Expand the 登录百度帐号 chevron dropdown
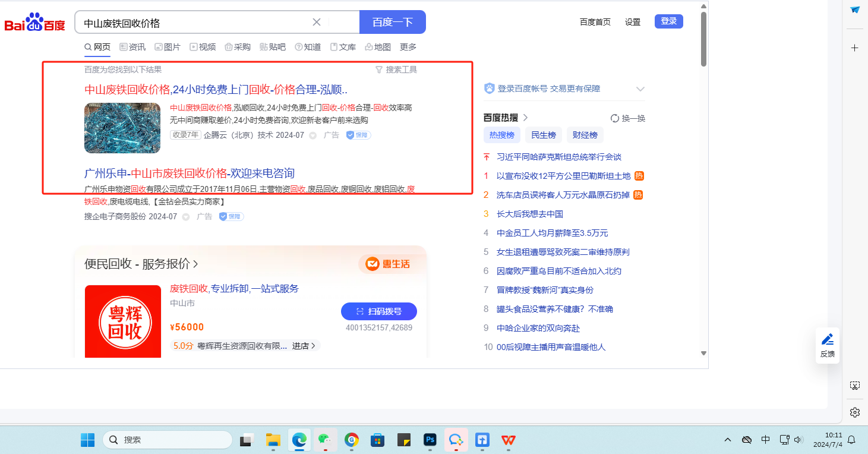The image size is (868, 454). tap(640, 89)
